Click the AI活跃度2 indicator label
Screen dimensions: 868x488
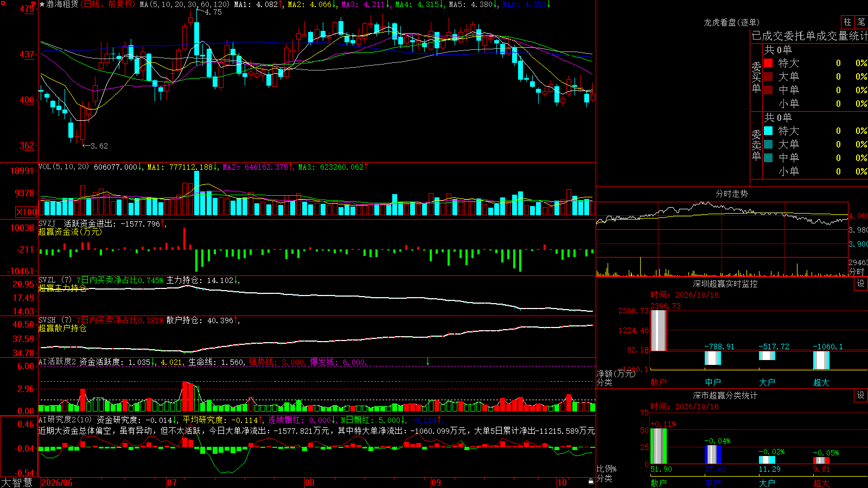(58, 362)
